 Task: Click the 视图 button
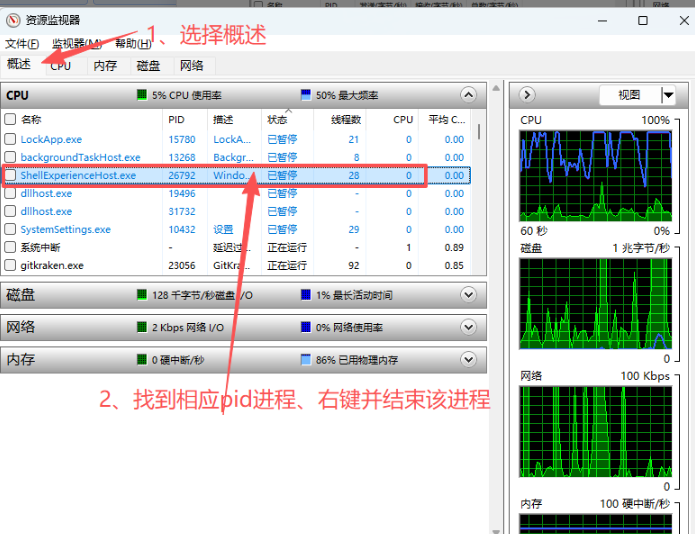pos(629,95)
